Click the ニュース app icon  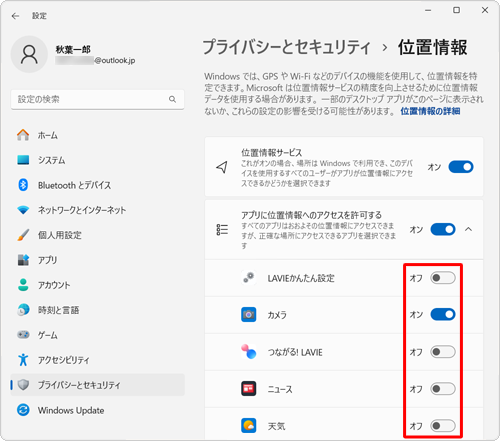click(249, 389)
